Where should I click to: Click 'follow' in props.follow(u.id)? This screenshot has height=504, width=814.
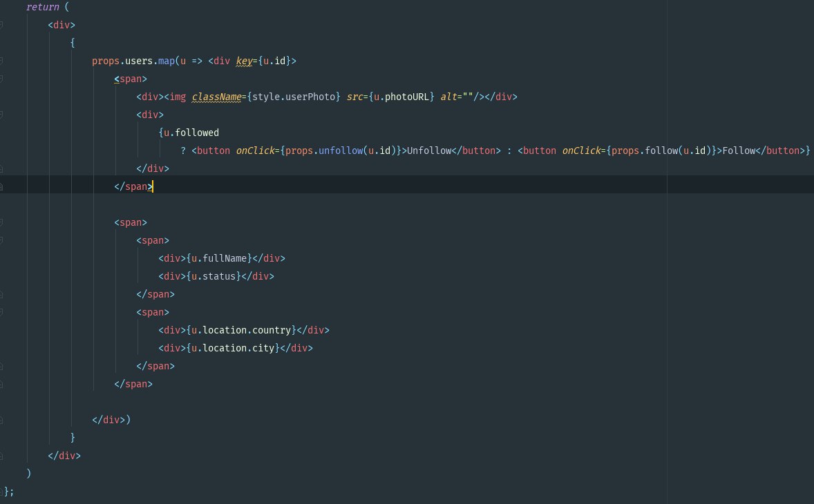[661, 151]
